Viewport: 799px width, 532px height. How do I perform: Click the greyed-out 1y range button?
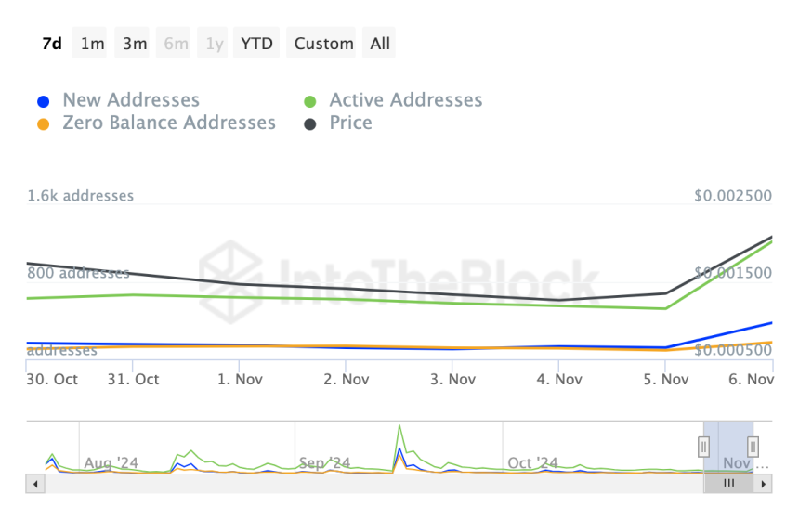(215, 44)
